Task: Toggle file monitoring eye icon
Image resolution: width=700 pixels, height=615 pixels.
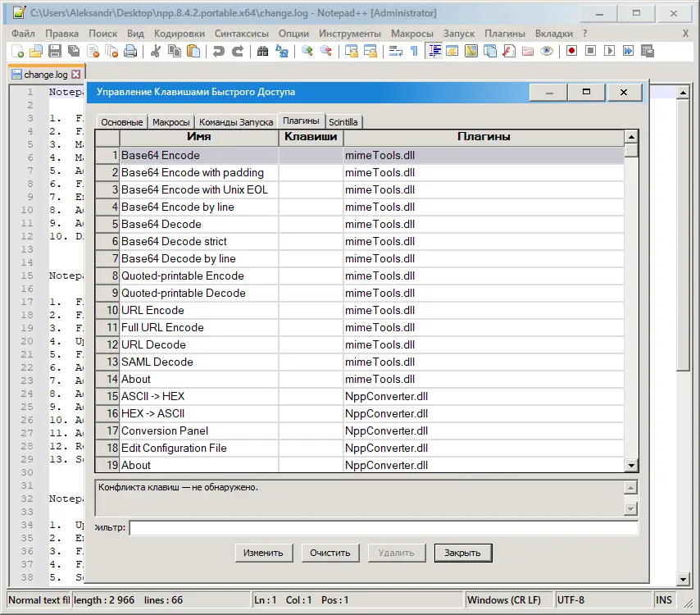Action: [x=547, y=52]
